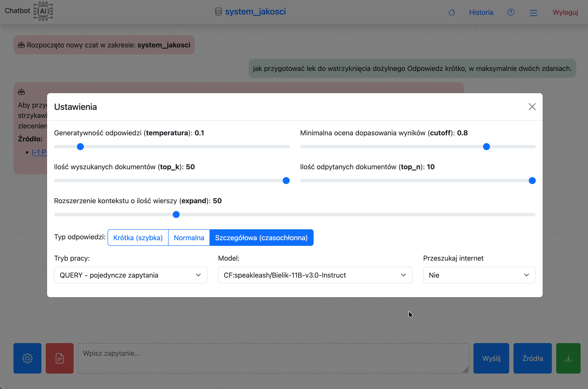Screen dimensions: 588x389
Task: Click the settings gear button
Action: click(x=27, y=358)
